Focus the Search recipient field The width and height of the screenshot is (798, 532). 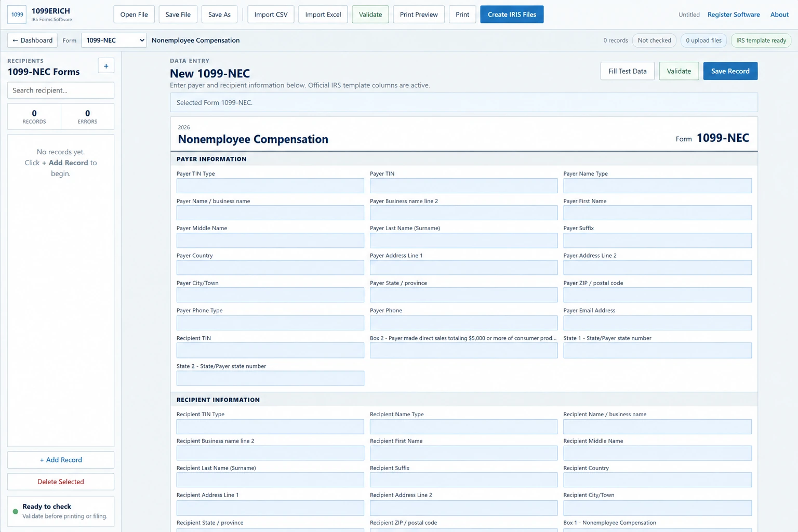61,90
